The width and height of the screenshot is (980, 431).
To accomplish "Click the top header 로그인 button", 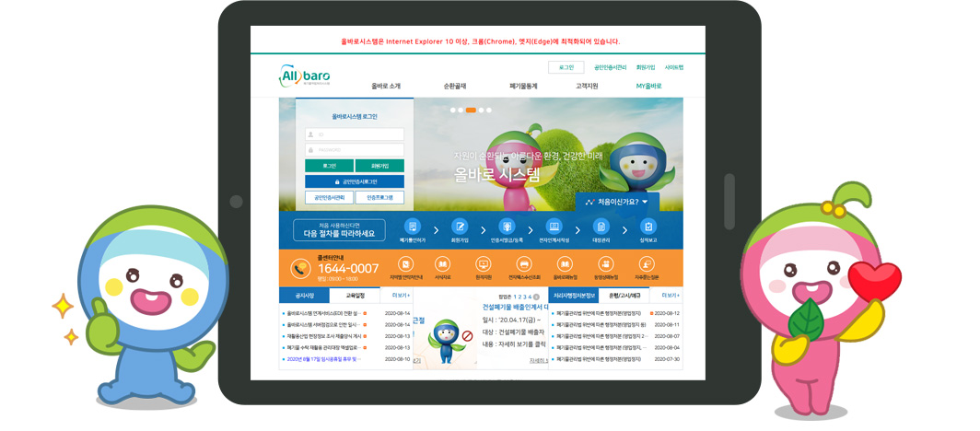I will [x=566, y=67].
